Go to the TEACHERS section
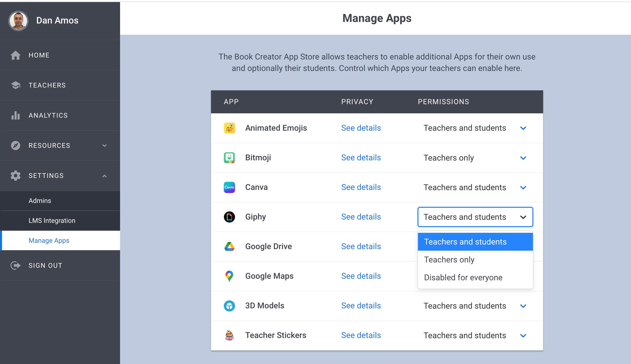This screenshot has width=631, height=364. pos(60,85)
